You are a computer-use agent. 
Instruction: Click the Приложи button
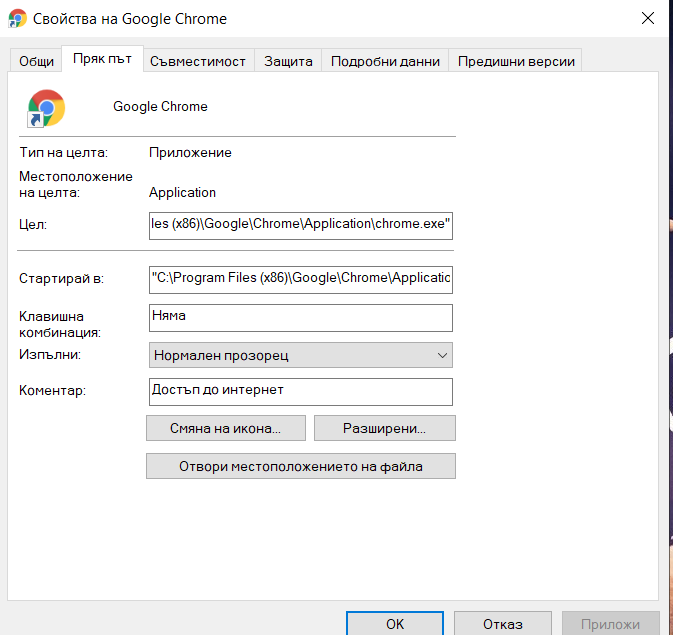tap(610, 623)
